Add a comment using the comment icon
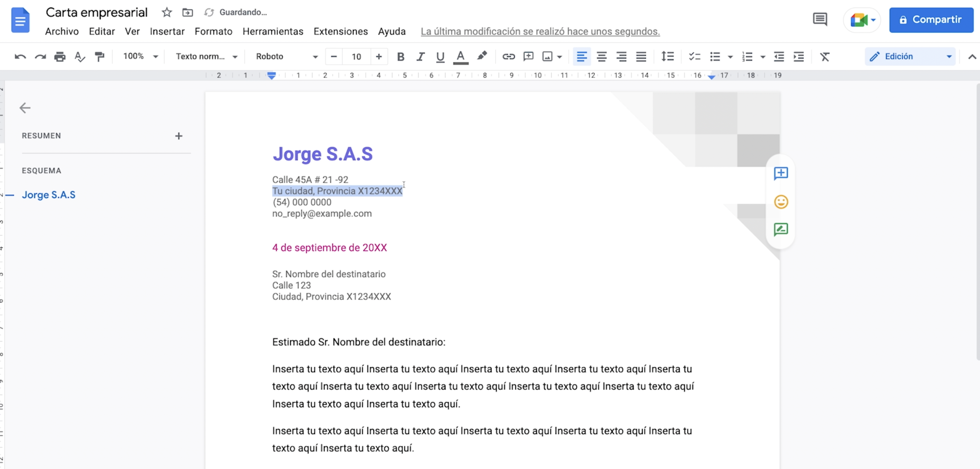 tap(528, 56)
